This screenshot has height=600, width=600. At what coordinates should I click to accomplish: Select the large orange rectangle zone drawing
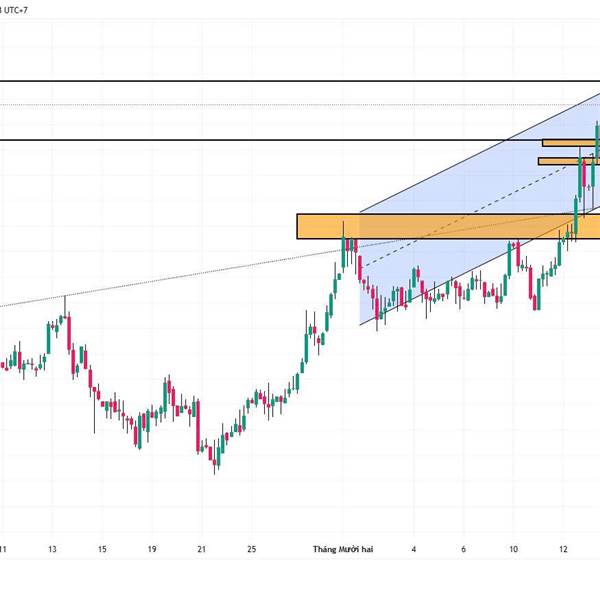pyautogui.click(x=448, y=227)
